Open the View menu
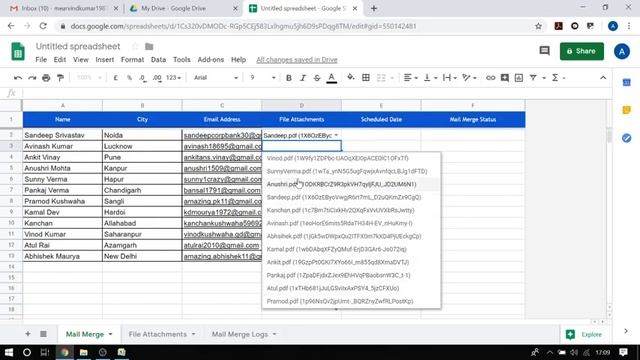Screen dimensions: 640x360 click(80, 60)
